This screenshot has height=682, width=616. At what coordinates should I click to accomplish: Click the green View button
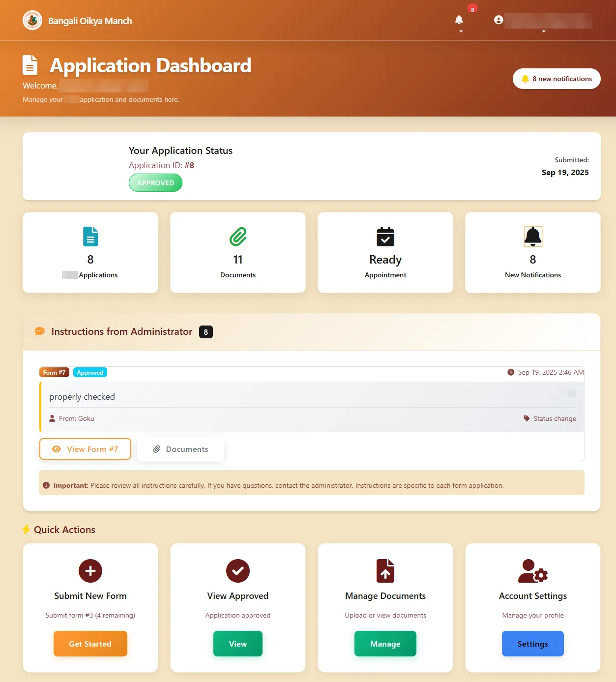point(238,644)
